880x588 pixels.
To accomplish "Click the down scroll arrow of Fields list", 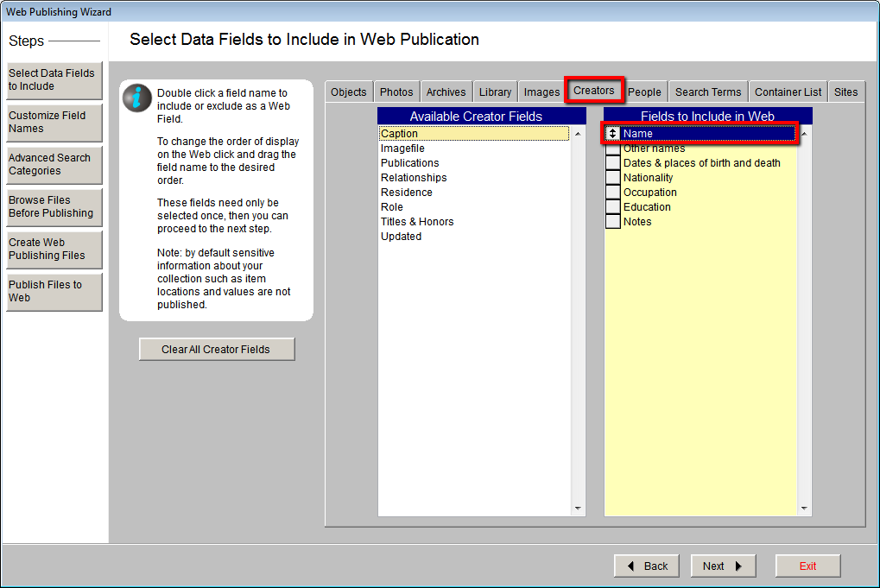I will click(x=803, y=508).
